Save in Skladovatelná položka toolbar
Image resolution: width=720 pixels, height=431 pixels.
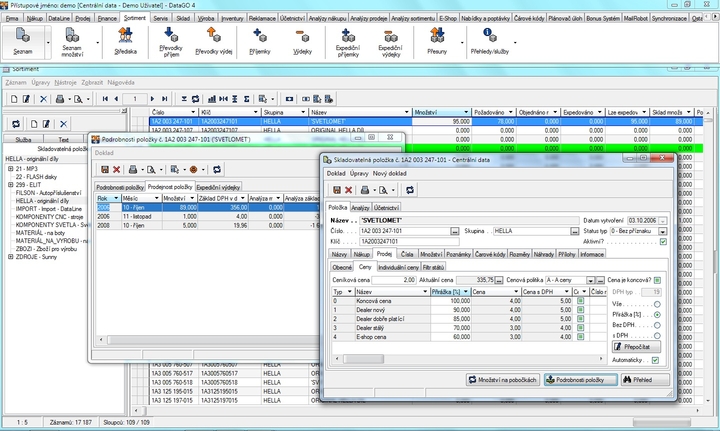click(x=337, y=190)
